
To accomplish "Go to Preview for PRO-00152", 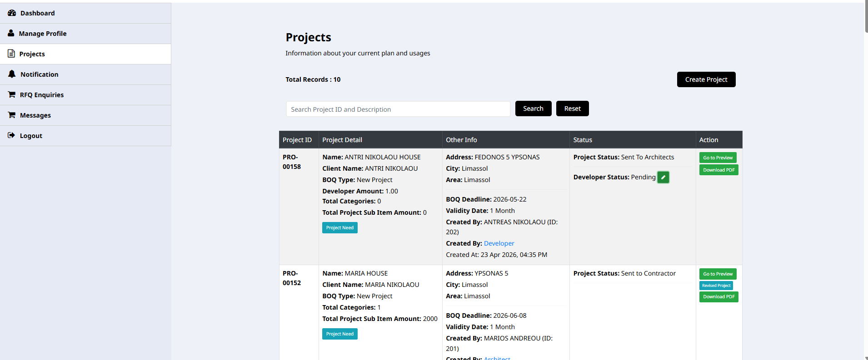I will tap(718, 274).
